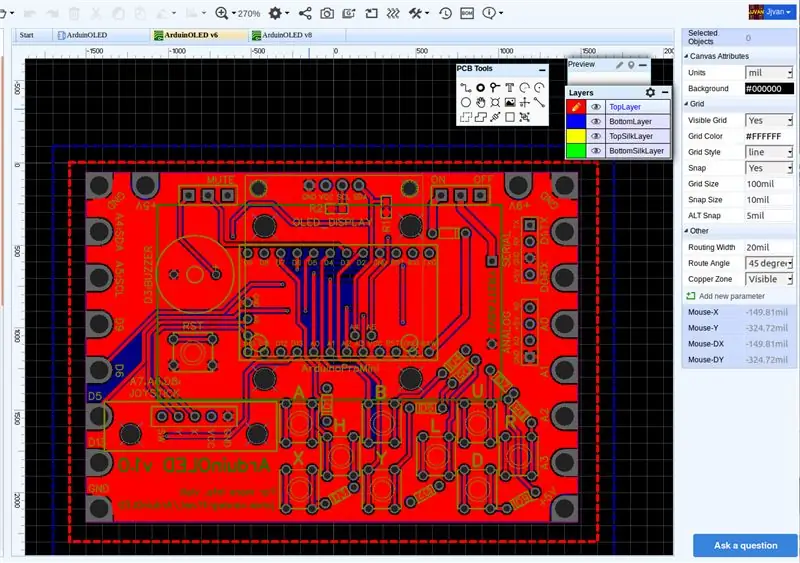Click the share icon in top toolbar
This screenshot has height=563, width=800.
[x=305, y=13]
